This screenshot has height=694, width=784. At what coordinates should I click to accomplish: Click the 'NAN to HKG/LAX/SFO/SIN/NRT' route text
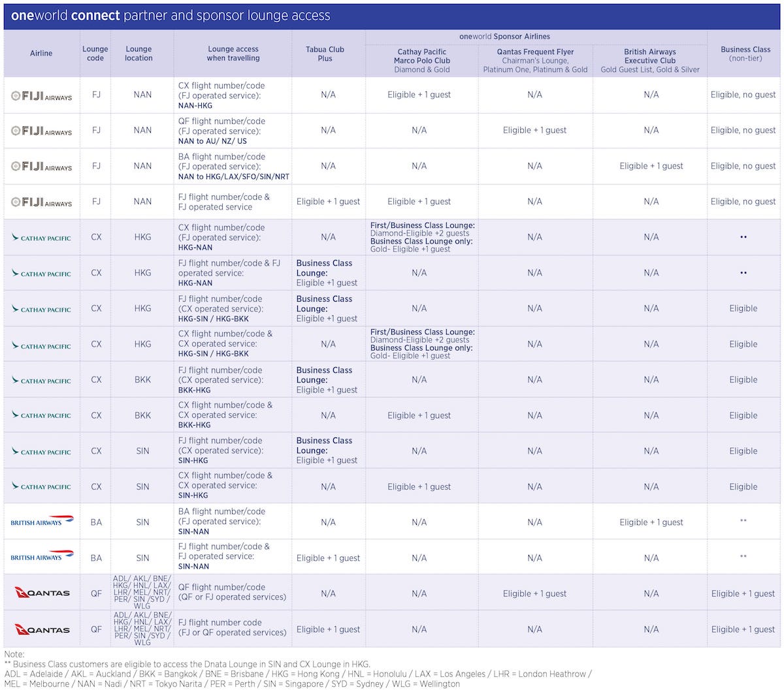[x=234, y=177]
